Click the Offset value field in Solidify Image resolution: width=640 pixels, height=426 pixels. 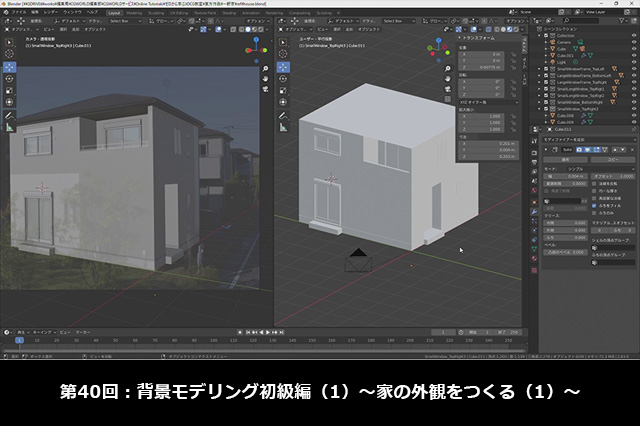pos(613,176)
